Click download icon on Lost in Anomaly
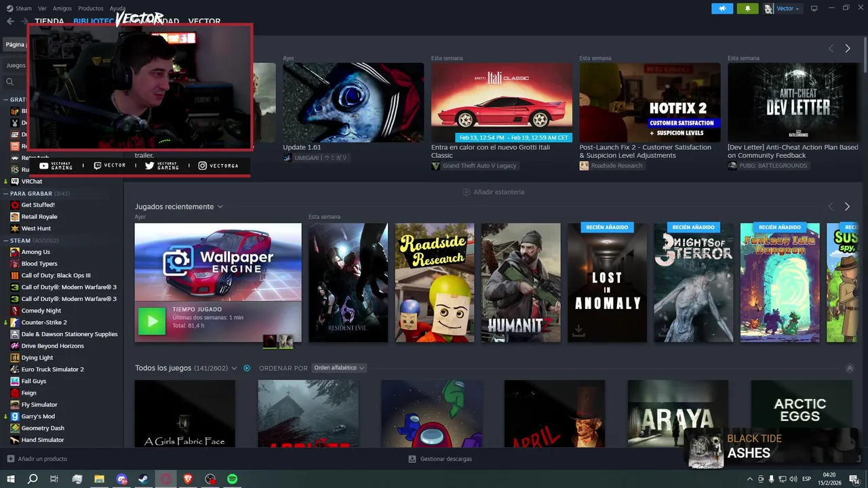868x488 pixels. [578, 330]
